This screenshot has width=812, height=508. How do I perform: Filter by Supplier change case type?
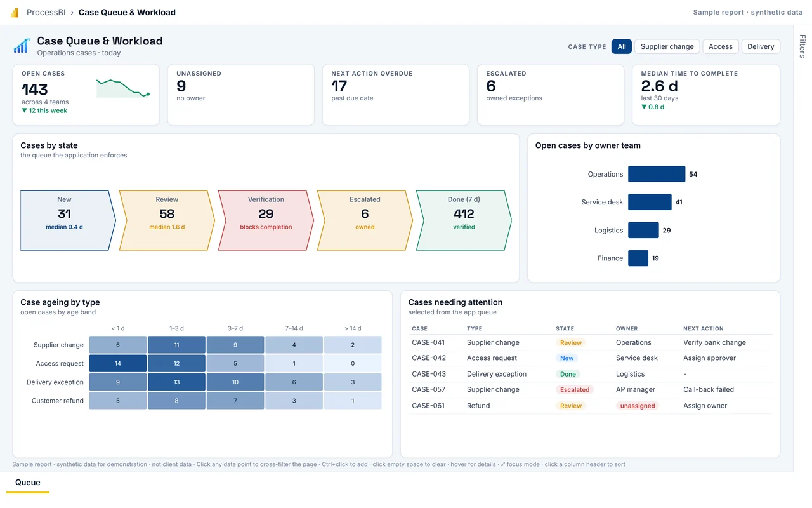[x=667, y=46]
